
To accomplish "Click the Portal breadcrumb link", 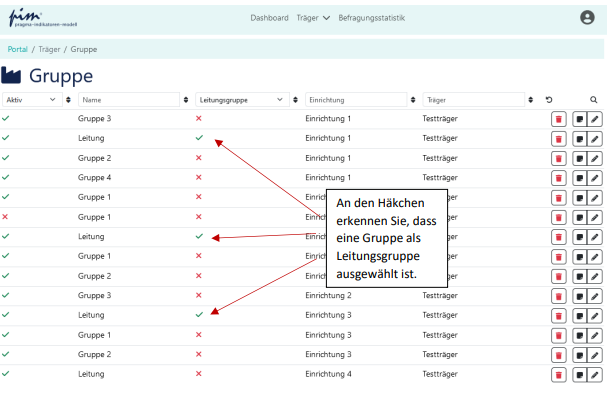I will click(x=18, y=49).
